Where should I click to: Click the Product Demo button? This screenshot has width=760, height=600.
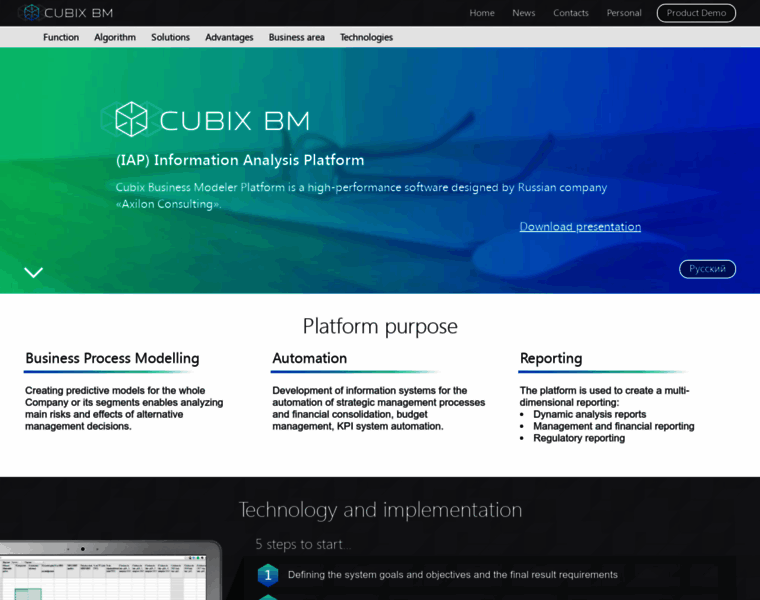(x=696, y=13)
